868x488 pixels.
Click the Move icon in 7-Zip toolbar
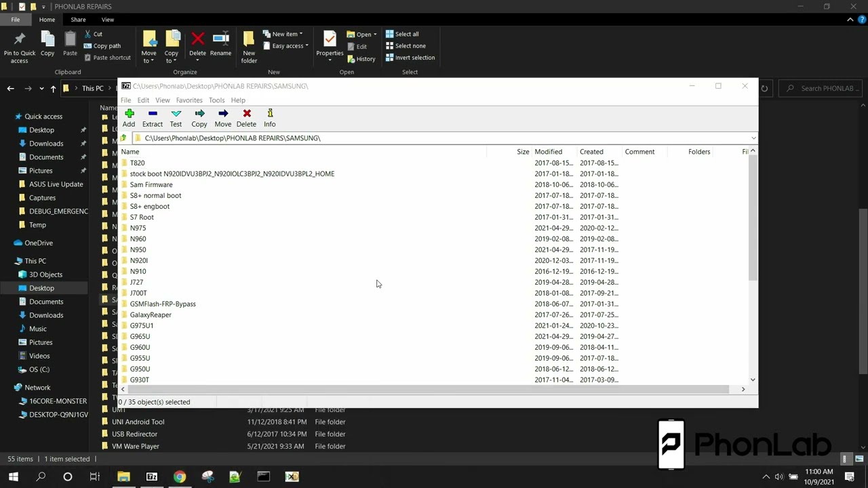coord(223,118)
